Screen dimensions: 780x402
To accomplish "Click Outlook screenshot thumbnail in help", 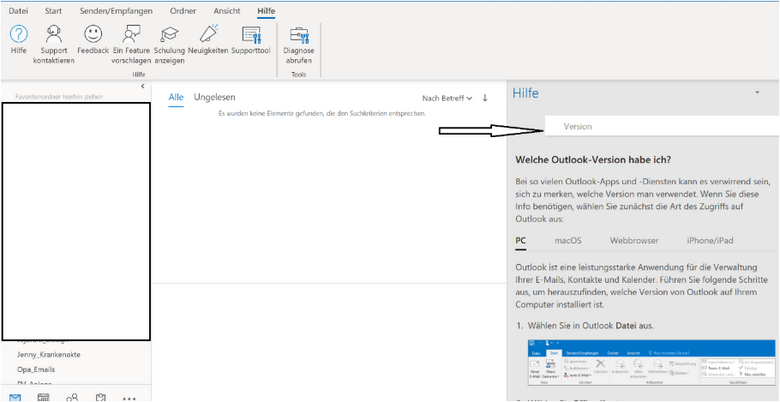I will point(651,363).
